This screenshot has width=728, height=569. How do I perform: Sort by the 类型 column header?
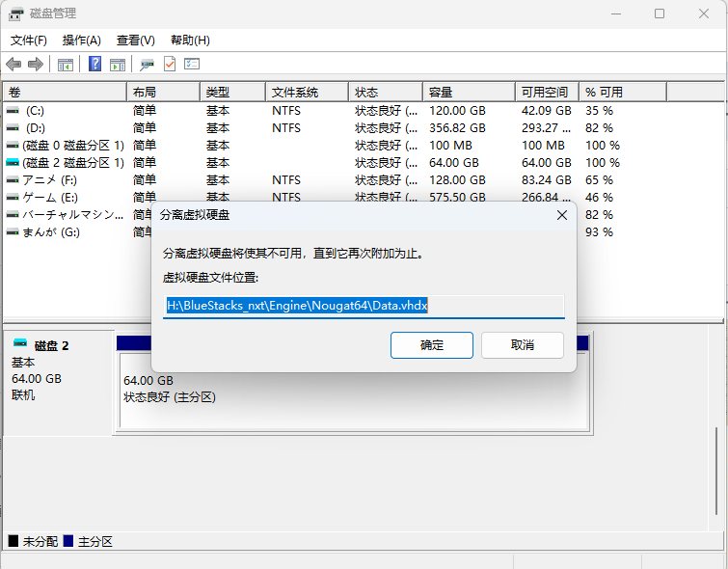coord(233,93)
